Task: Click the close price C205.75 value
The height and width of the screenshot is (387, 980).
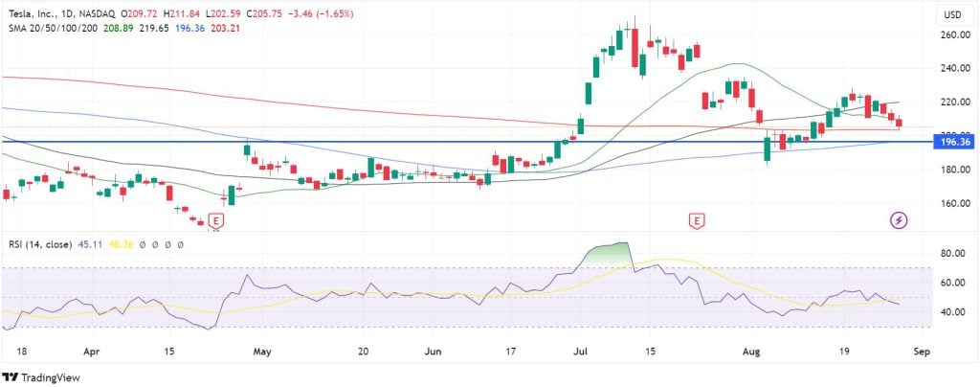Action: [x=264, y=13]
